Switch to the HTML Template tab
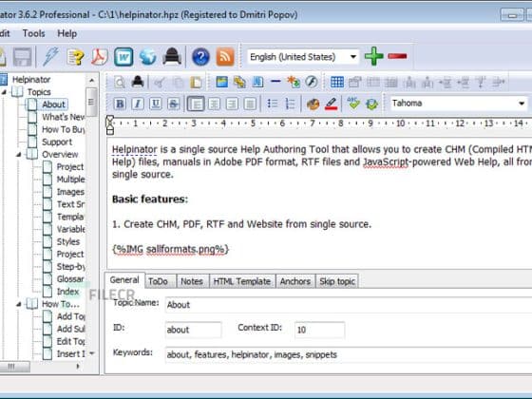This screenshot has height=399, width=532. click(x=242, y=281)
